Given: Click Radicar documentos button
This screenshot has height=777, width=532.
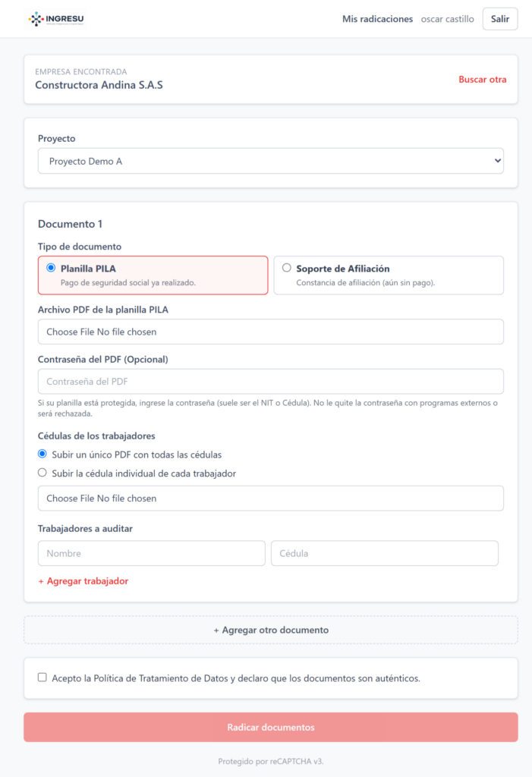Looking at the screenshot, I should (x=271, y=727).
